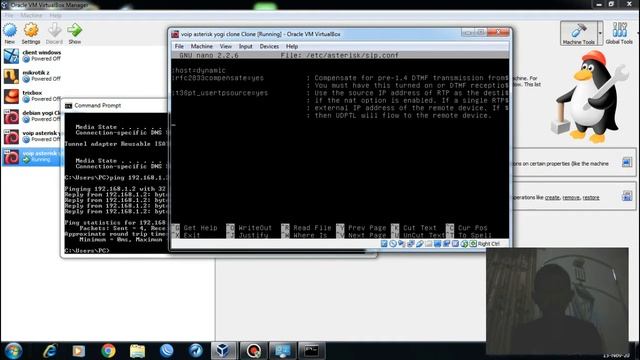Open Help menu in the VM window

click(292, 47)
